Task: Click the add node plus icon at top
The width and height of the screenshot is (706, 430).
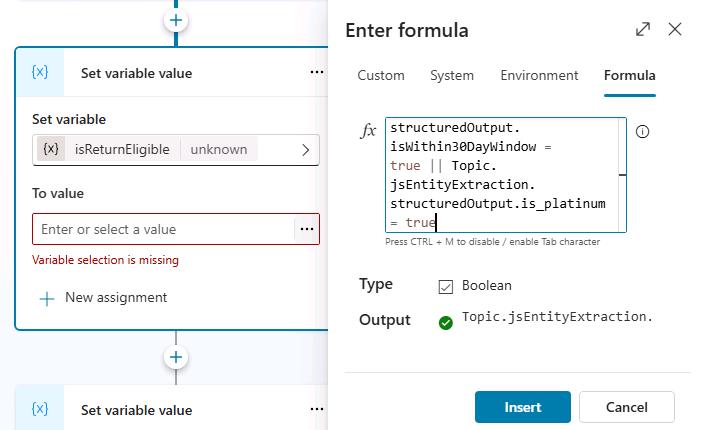Action: (x=176, y=20)
